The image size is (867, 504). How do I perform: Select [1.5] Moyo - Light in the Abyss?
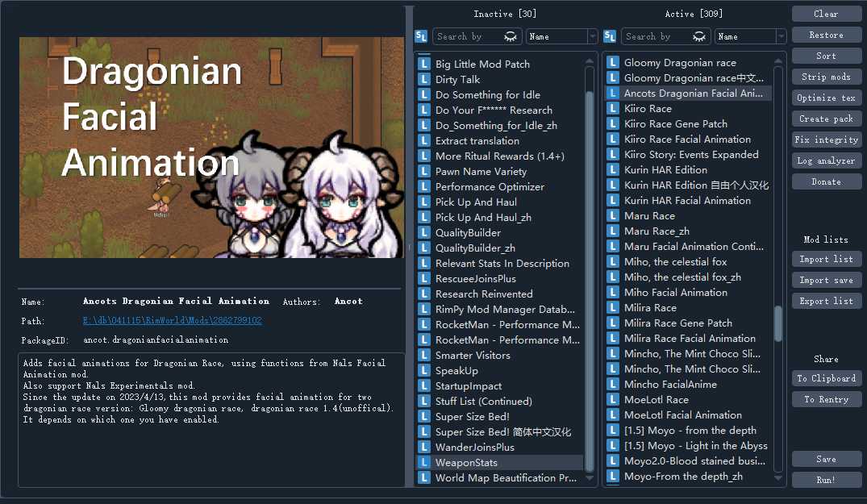687,445
